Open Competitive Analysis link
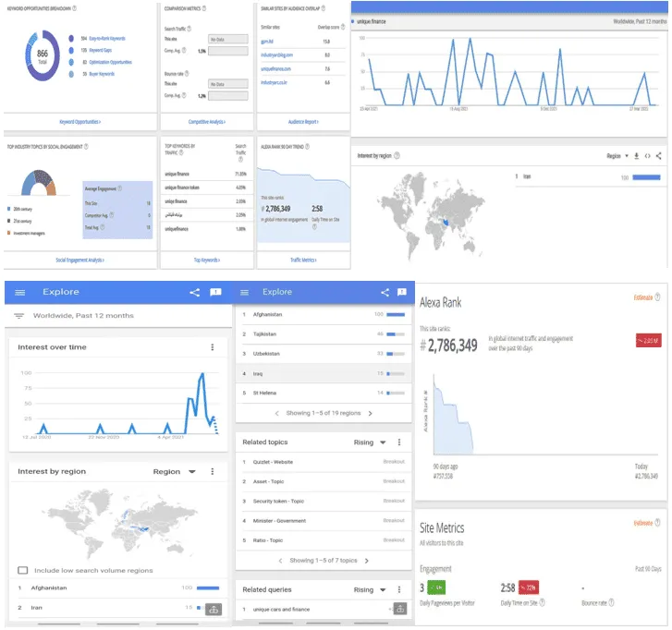 (207, 122)
